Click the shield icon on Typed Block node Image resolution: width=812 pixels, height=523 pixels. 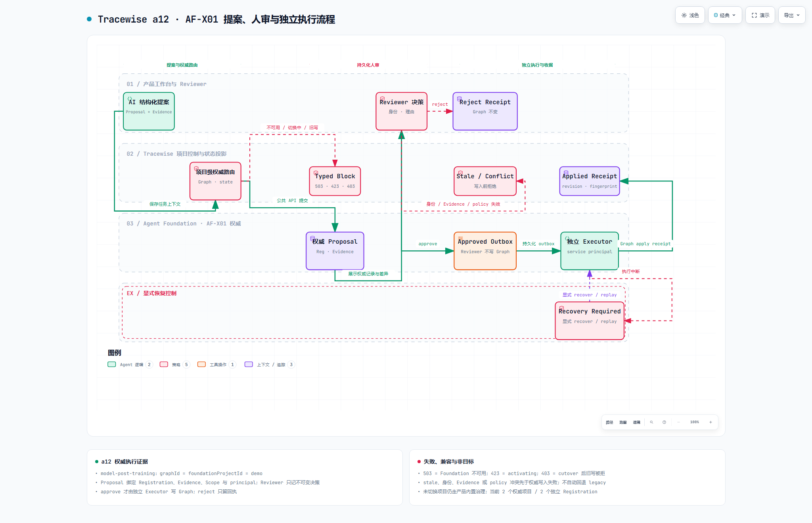click(x=316, y=173)
